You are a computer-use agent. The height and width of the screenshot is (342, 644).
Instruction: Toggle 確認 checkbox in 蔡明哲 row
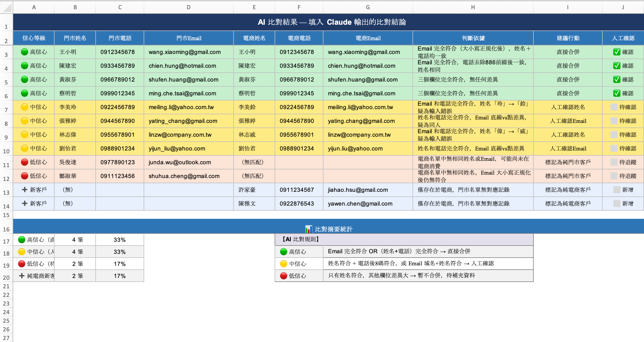pyautogui.click(x=616, y=93)
